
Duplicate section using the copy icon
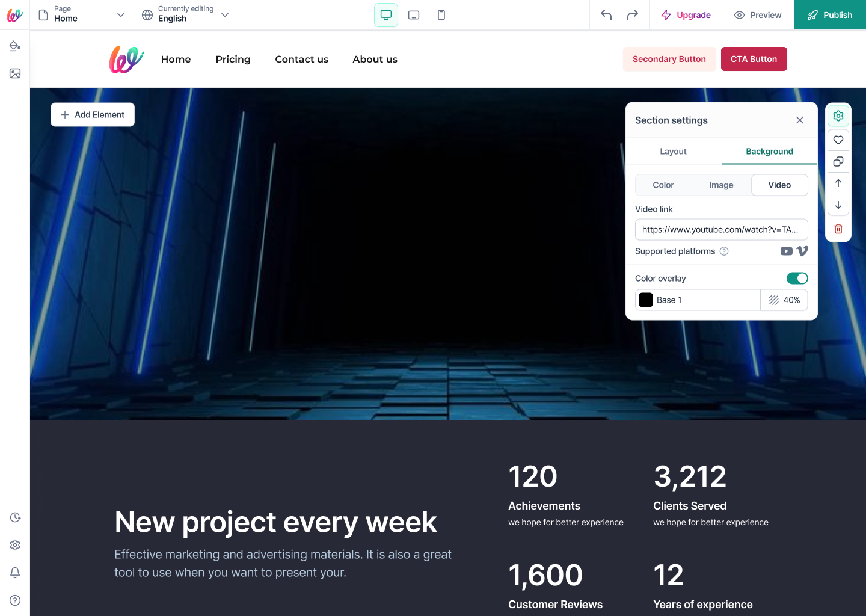838,161
